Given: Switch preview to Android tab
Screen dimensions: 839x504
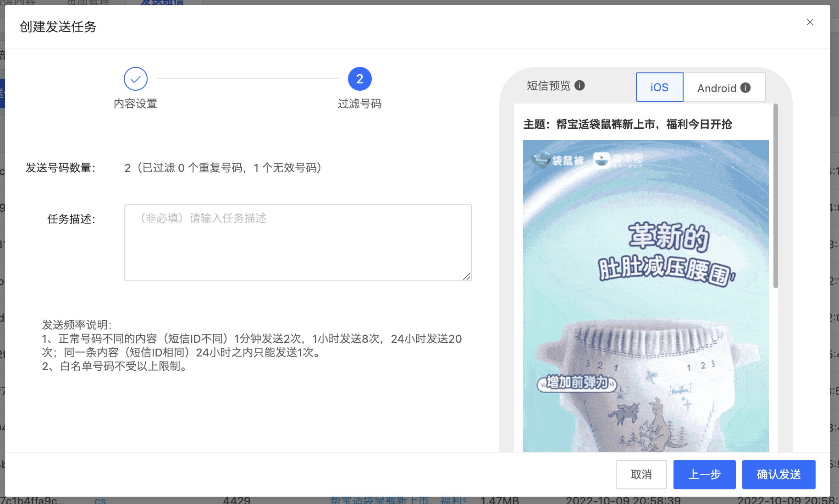Looking at the screenshot, I should 724,87.
